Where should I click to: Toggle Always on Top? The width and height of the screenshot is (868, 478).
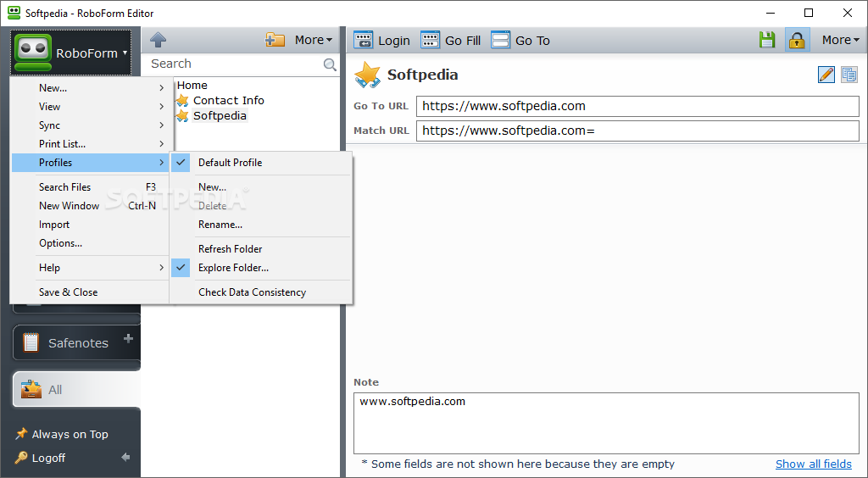click(61, 434)
